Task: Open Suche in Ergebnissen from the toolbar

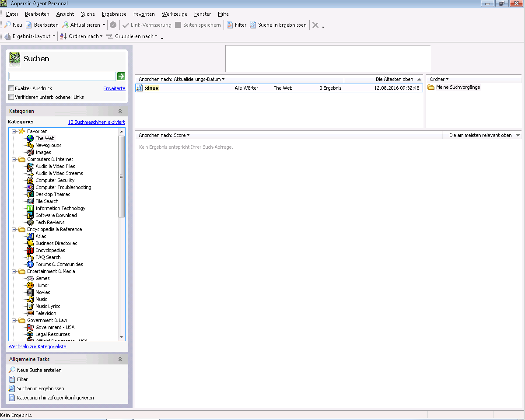Action: [278, 25]
